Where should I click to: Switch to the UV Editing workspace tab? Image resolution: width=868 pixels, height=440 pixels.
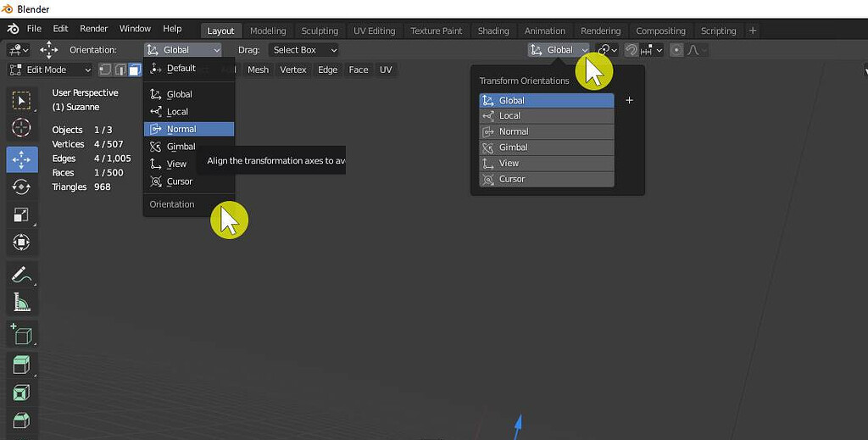point(374,31)
